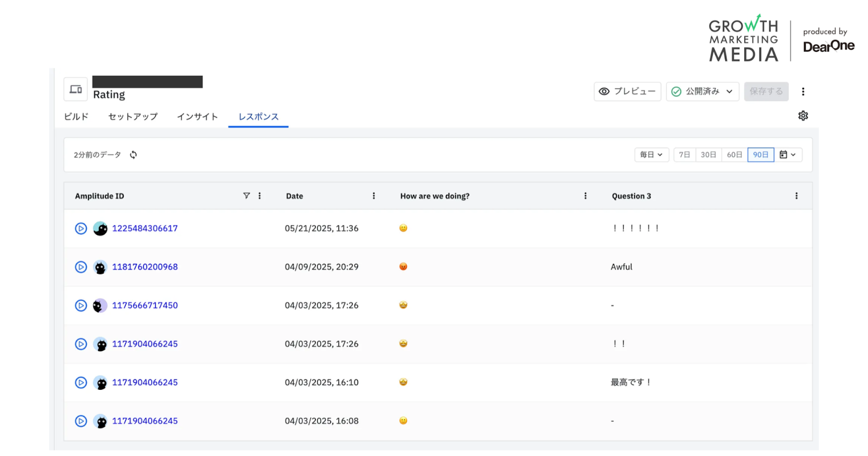This screenshot has height=456, width=868.
Task: Open the How are we doing? column menu
Action: [x=585, y=196]
